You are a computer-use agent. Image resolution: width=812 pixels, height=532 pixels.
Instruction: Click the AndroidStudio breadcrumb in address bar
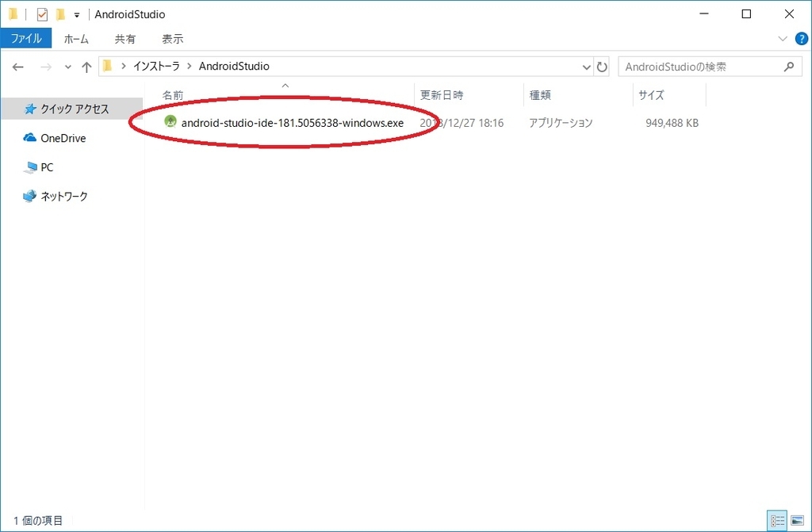click(x=234, y=67)
